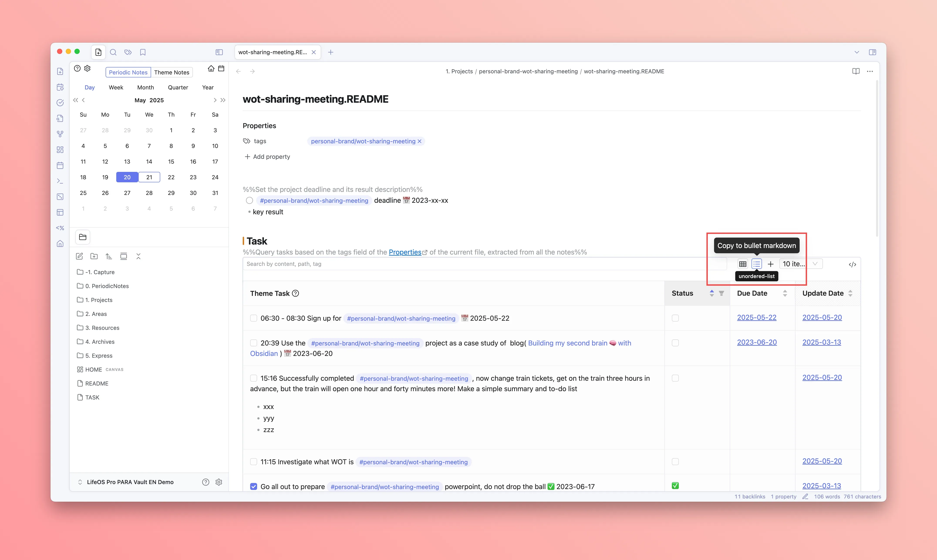Viewport: 937px width, 560px height.
Task: Sort by the Due Date column arrows
Action: tap(785, 293)
